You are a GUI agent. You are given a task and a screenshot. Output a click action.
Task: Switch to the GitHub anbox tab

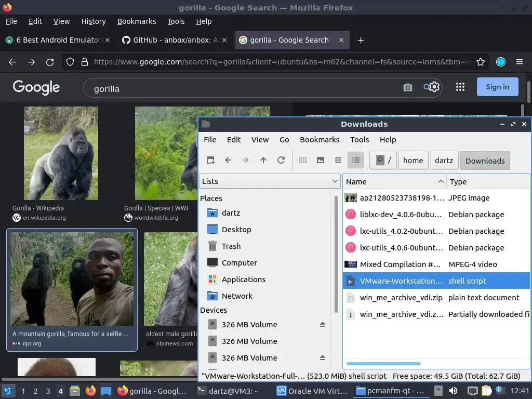pyautogui.click(x=175, y=40)
